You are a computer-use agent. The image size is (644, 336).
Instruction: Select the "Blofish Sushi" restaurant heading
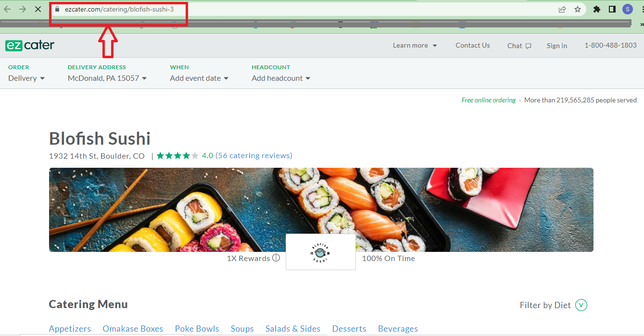[100, 138]
